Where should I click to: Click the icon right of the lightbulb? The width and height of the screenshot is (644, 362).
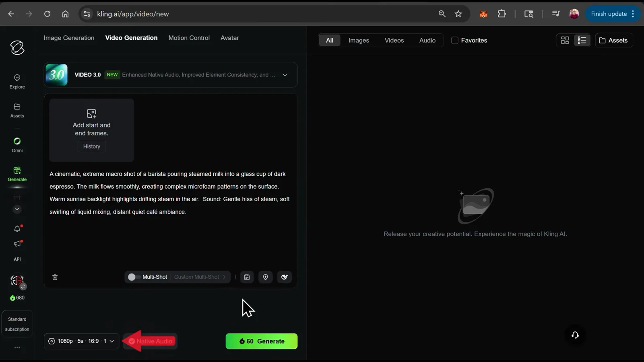coord(284,277)
